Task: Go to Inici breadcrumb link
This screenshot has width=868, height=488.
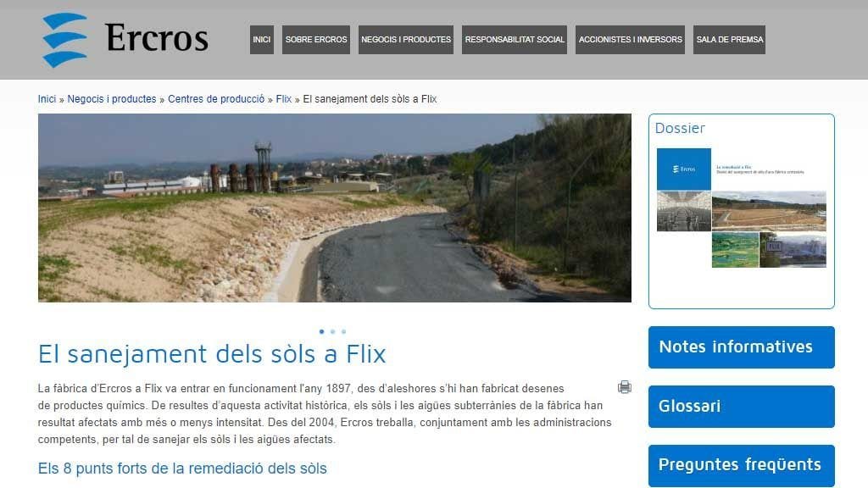Action: point(47,99)
